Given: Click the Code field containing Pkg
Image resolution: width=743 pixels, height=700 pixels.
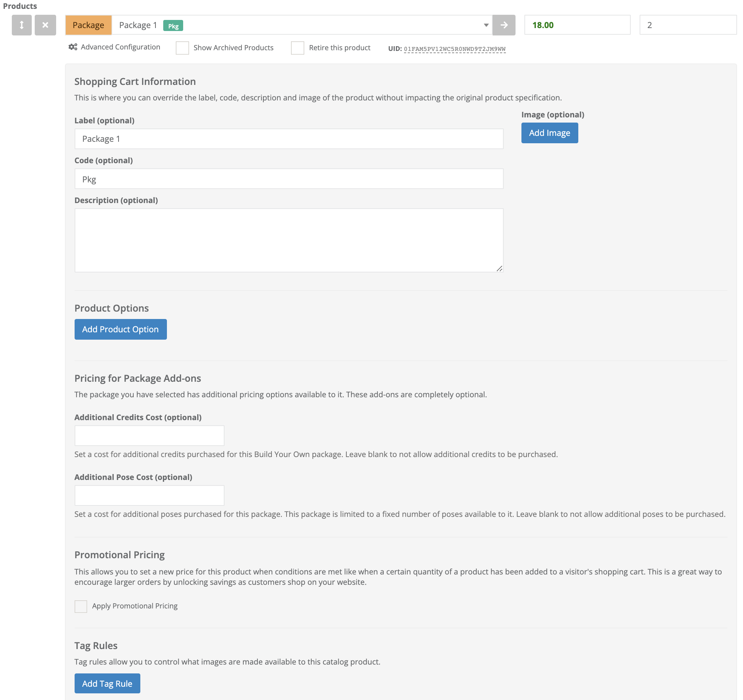Looking at the screenshot, I should click(x=289, y=179).
